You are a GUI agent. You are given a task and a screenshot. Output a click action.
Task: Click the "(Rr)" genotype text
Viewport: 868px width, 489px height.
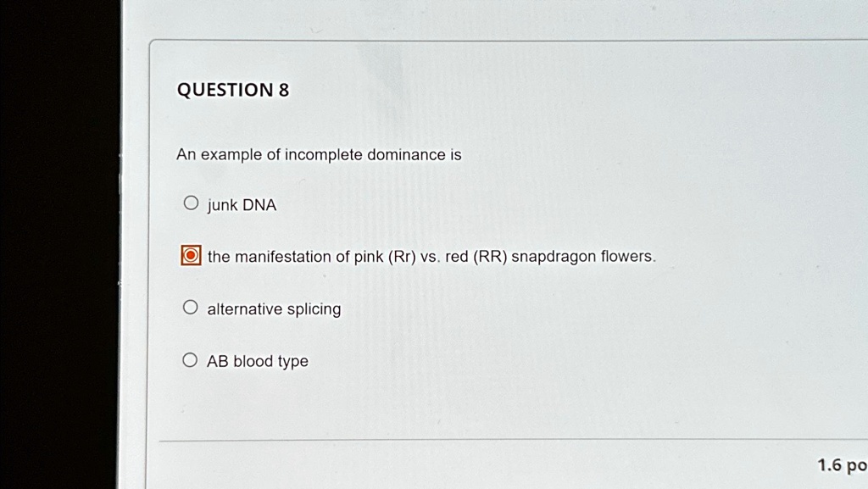402,256
